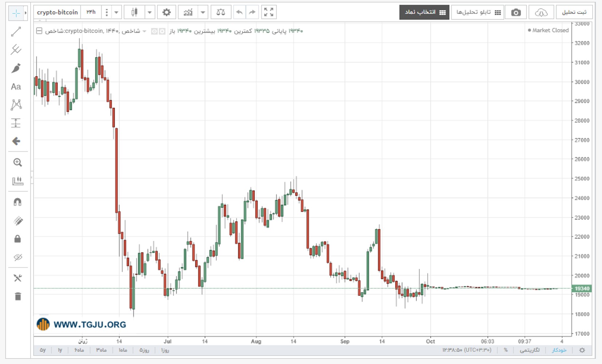Toggle the % percentage scale
Viewport: 602px width, 364px height.
pos(505,350)
